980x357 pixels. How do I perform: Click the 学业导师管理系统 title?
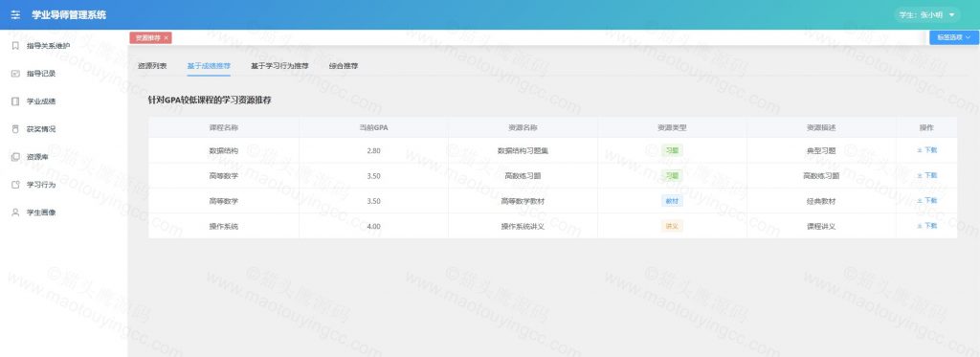[x=69, y=15]
